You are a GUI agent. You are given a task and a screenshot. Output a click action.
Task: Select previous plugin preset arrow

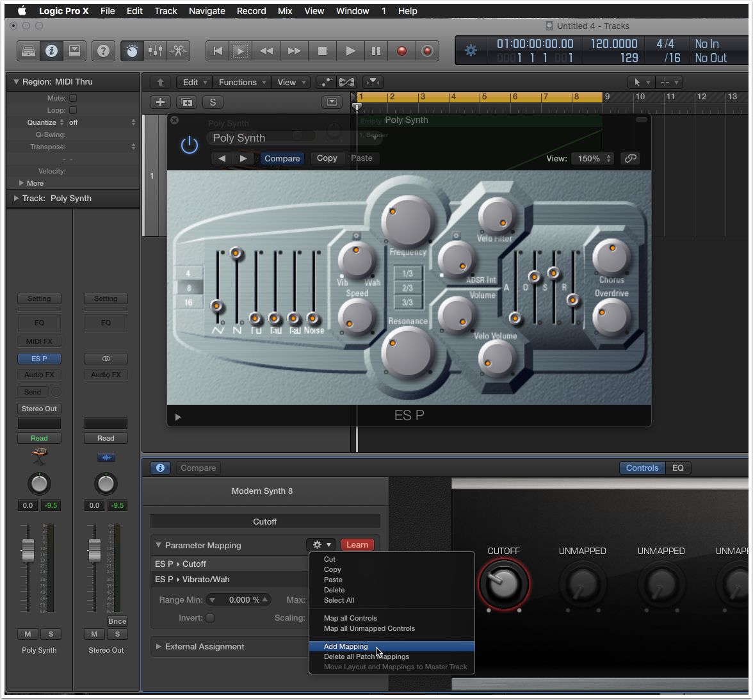(222, 159)
